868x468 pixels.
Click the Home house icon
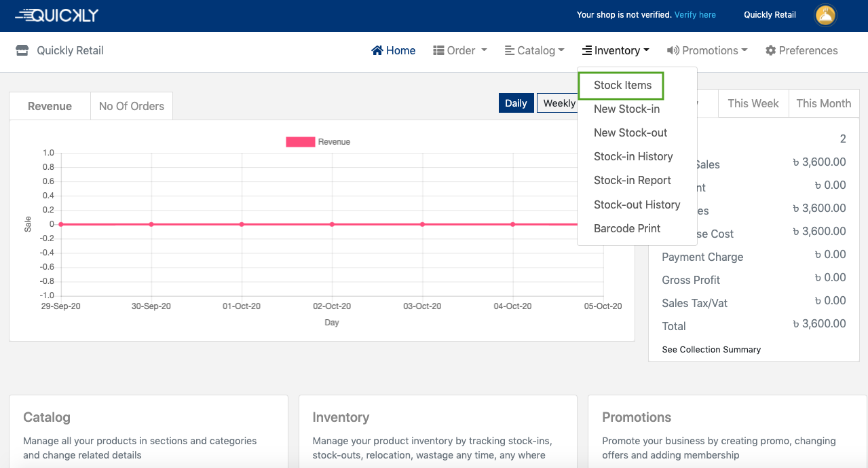[x=377, y=51]
